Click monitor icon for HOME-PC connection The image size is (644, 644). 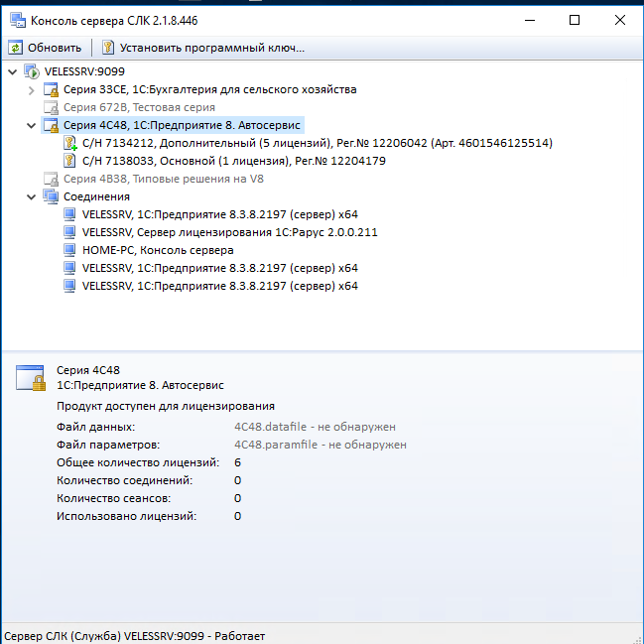[x=69, y=250]
